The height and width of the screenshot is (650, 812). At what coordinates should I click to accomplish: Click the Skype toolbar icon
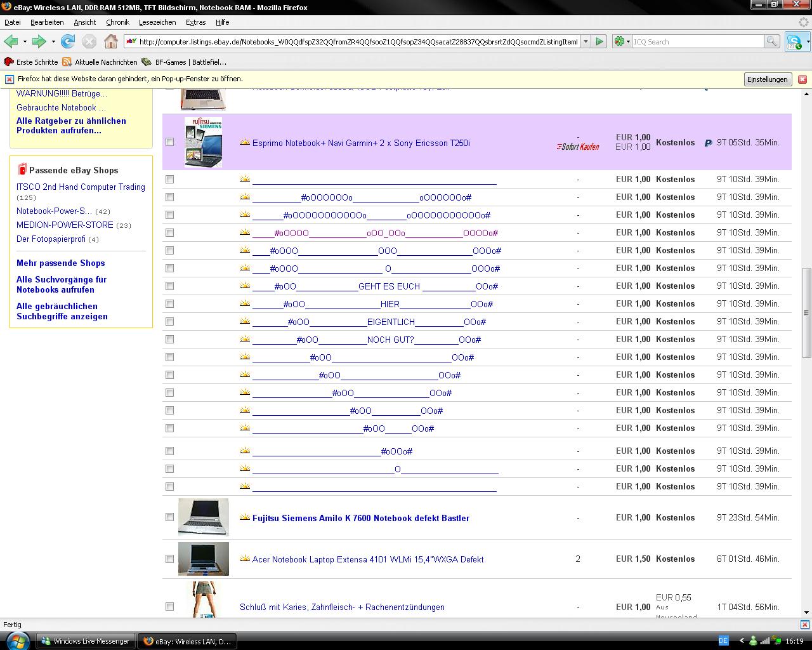coord(793,42)
